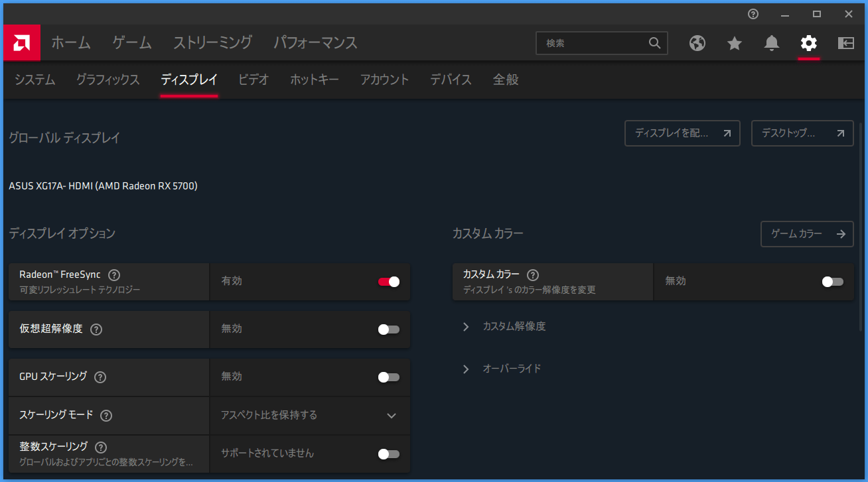Screen dimensions: 868x482
Task: Toggle 整数スケーリング switch
Action: 389,454
